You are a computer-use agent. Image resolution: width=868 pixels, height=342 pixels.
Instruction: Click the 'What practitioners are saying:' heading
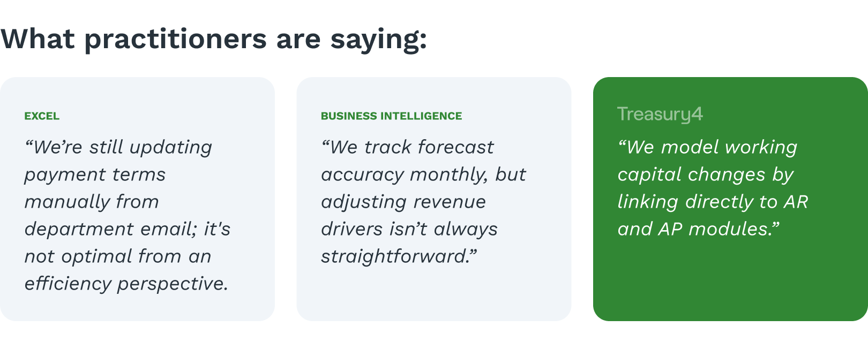click(x=214, y=40)
